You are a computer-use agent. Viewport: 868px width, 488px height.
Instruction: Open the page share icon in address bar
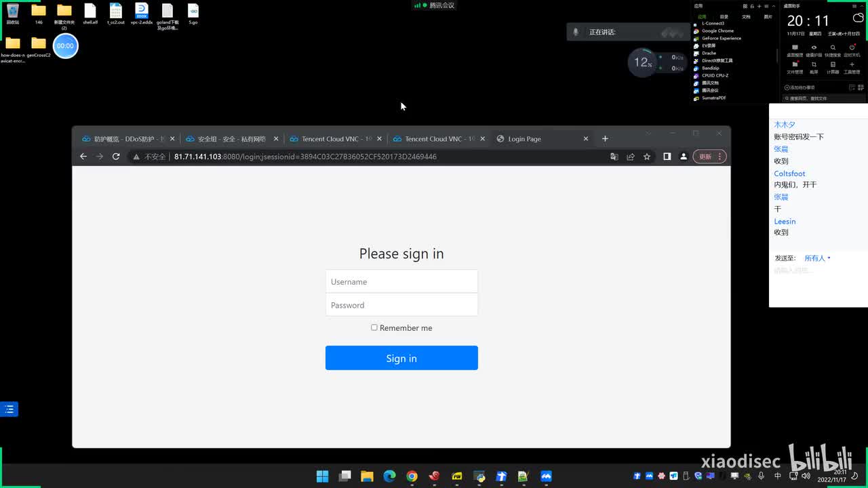click(631, 157)
